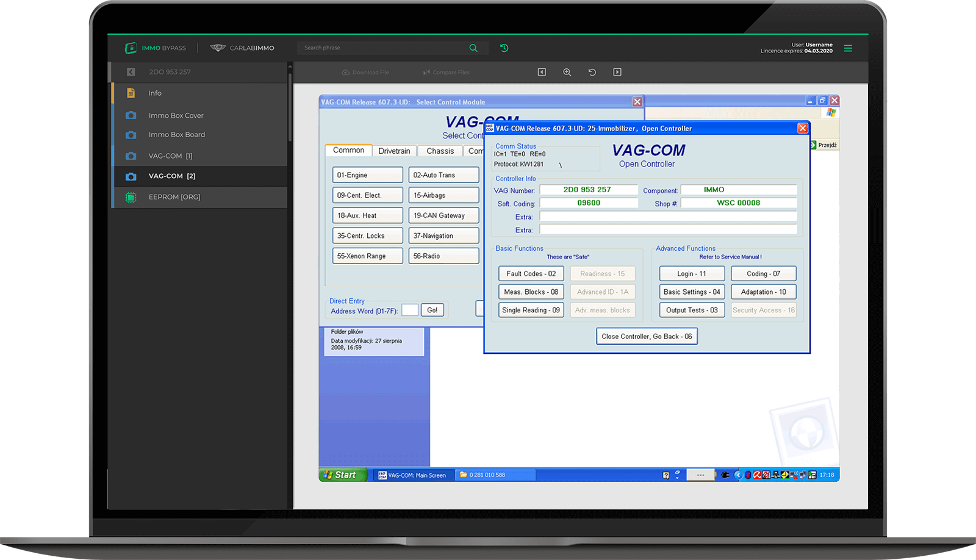This screenshot has height=560, width=976.
Task: Click the Soft. Coding field 09600
Action: coord(588,203)
